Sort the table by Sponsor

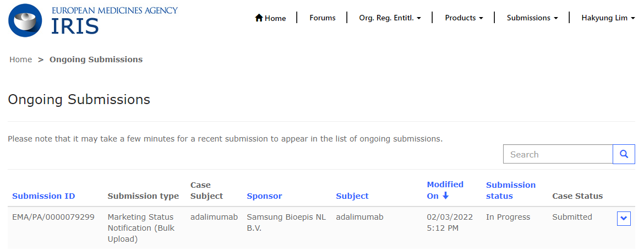pos(264,196)
